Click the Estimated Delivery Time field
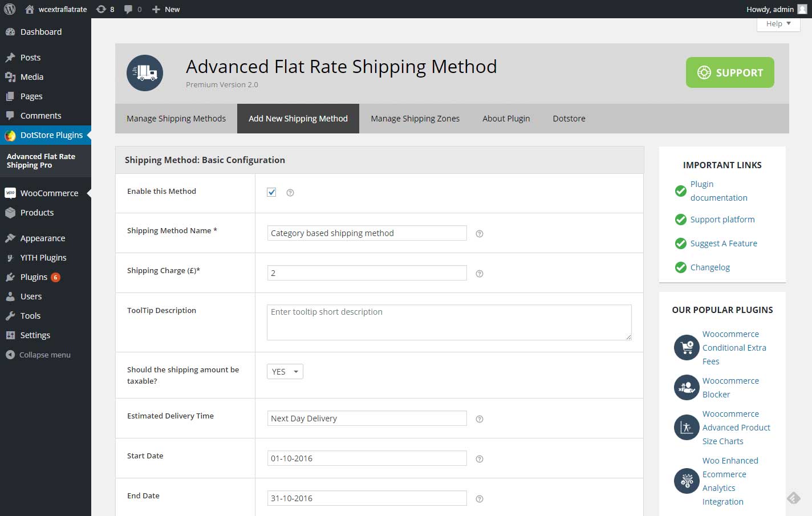This screenshot has width=812, height=516. click(x=367, y=419)
